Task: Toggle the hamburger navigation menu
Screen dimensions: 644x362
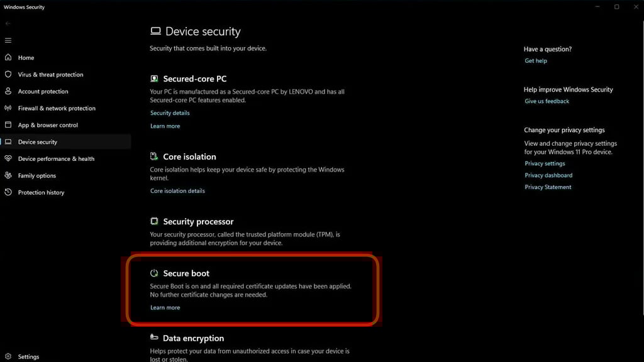Action: coord(8,40)
